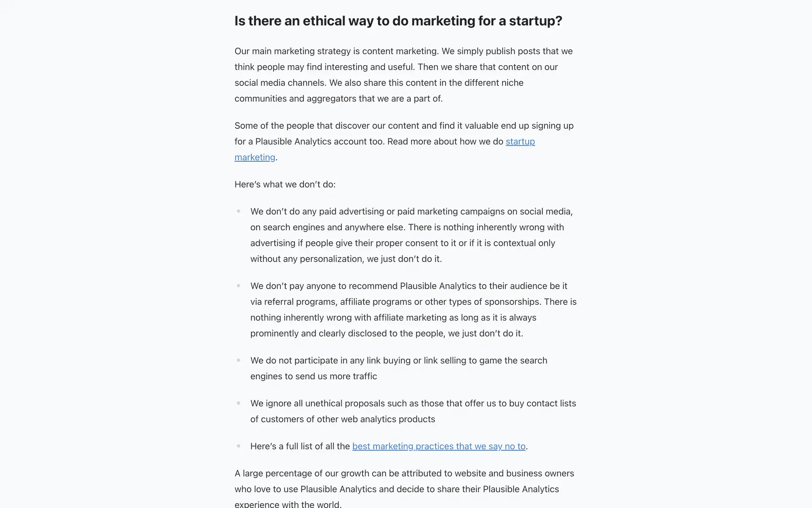812x508 pixels.
Task: Select the bullet text about link buying
Action: (398, 368)
